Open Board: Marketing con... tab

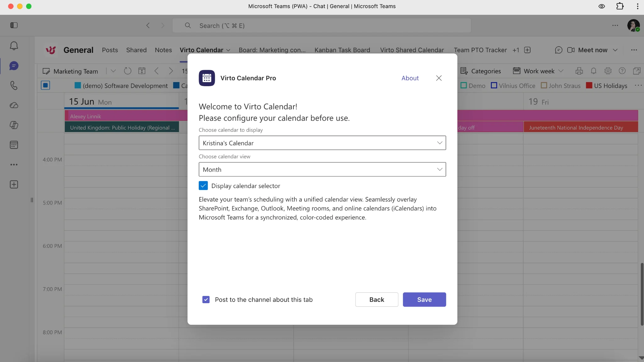(x=272, y=50)
